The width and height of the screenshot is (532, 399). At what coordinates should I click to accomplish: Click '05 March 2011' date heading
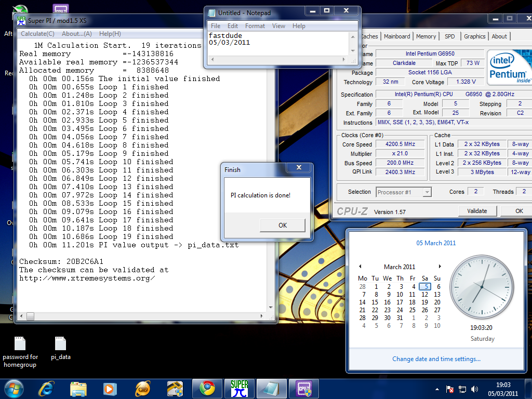436,243
